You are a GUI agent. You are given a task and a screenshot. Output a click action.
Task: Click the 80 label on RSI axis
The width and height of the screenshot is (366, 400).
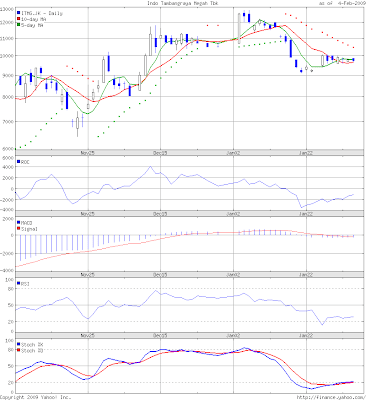11,289
